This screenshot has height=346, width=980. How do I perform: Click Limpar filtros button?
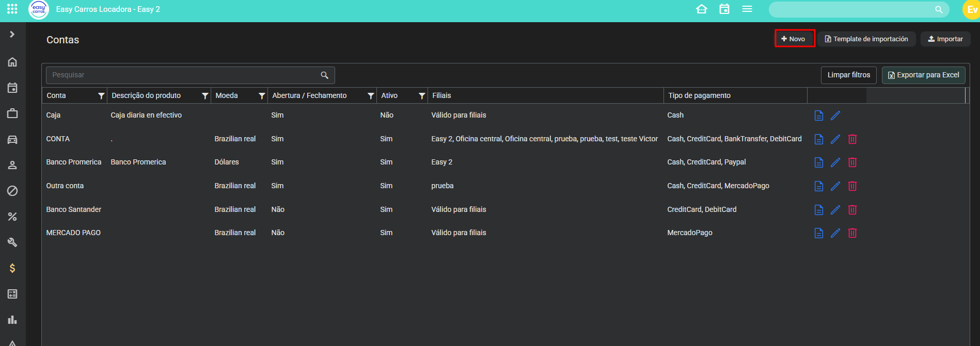pyautogui.click(x=848, y=75)
